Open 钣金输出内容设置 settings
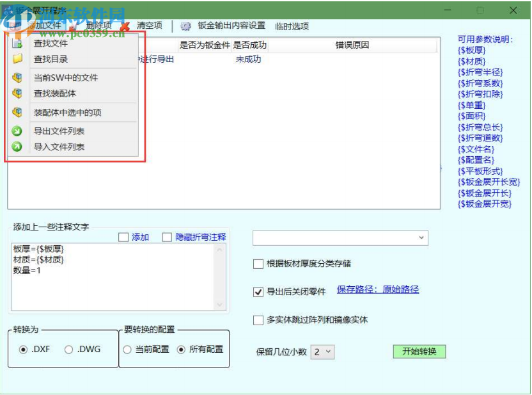 tap(231, 26)
